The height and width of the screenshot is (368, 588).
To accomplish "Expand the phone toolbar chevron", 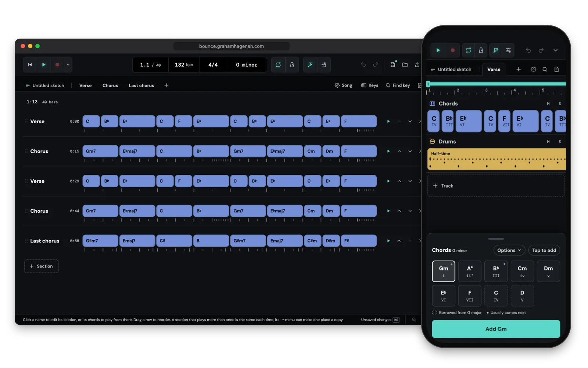I will pos(555,50).
